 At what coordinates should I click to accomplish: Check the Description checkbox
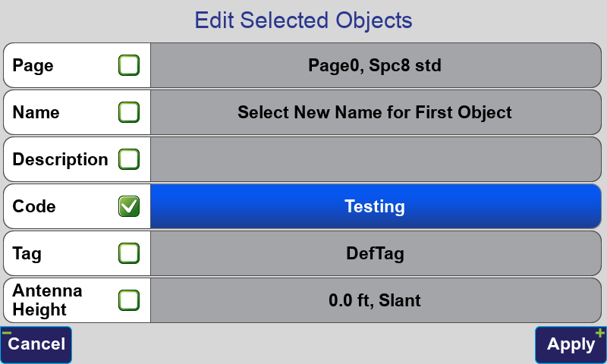[129, 159]
